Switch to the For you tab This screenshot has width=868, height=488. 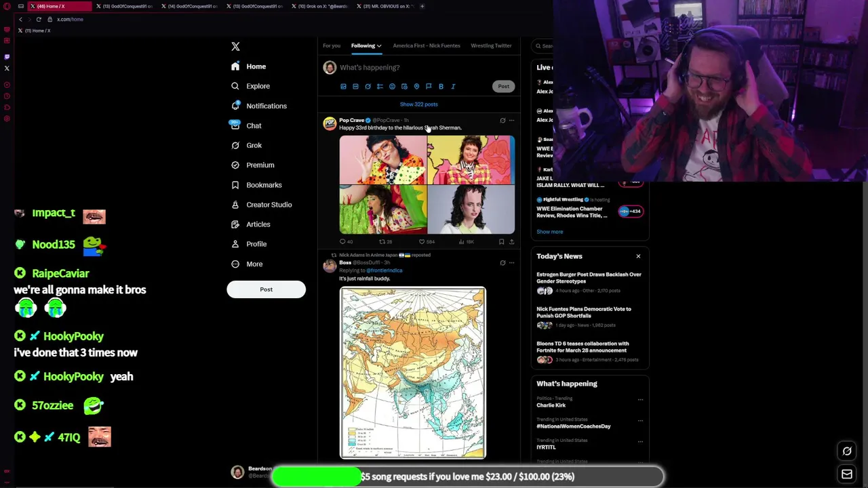click(x=332, y=45)
